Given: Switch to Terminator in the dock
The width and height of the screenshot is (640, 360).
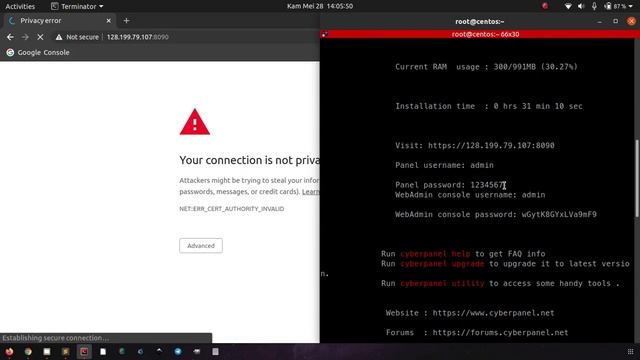Looking at the screenshot, I should (x=84, y=351).
